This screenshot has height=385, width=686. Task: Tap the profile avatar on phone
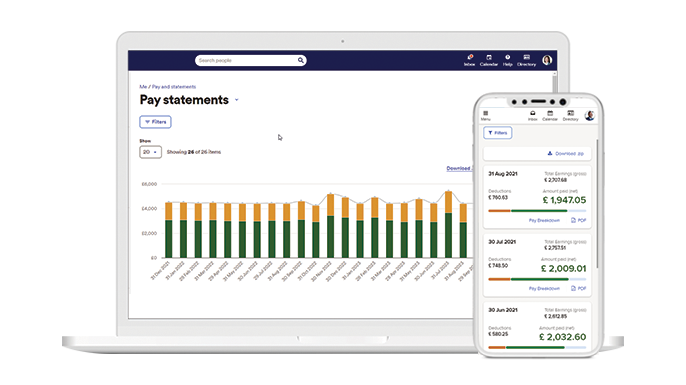(590, 116)
